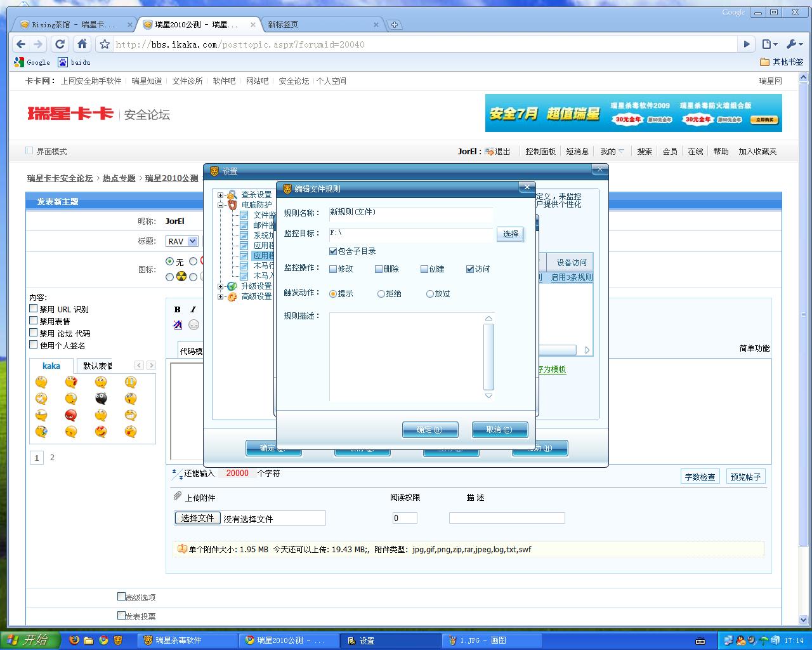Go back using the browser back arrow
The image size is (812, 650).
[21, 44]
